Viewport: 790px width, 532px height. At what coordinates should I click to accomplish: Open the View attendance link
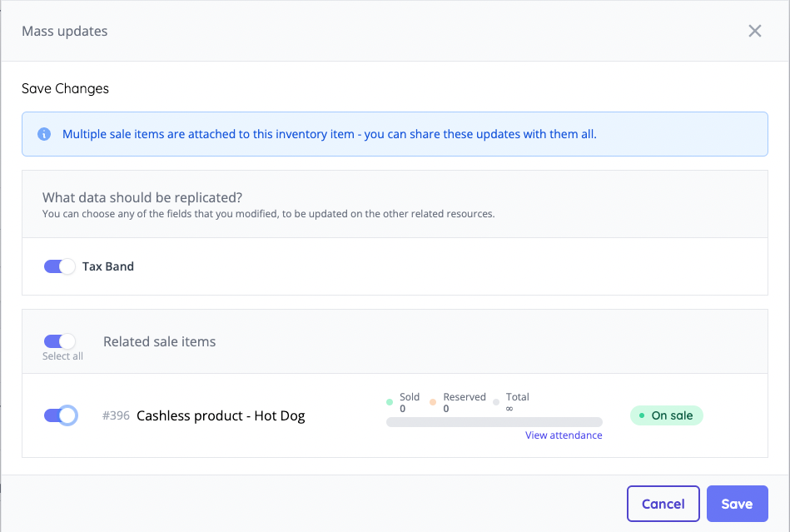point(564,435)
